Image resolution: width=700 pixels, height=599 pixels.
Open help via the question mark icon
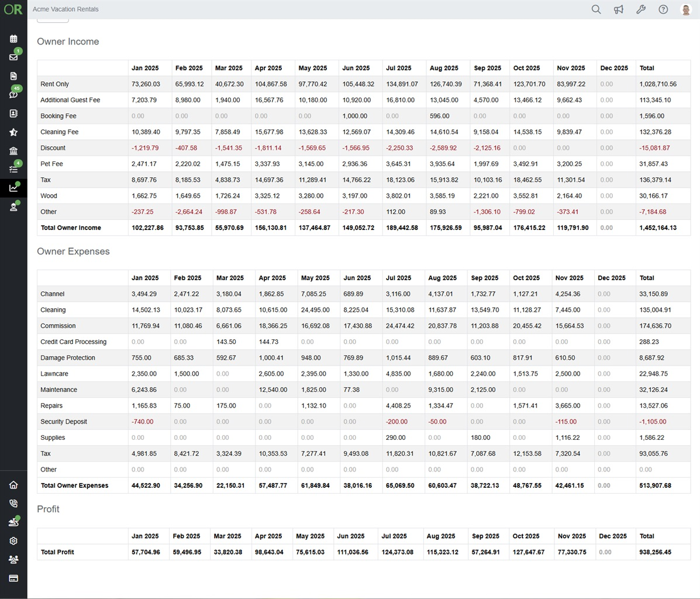coord(663,9)
